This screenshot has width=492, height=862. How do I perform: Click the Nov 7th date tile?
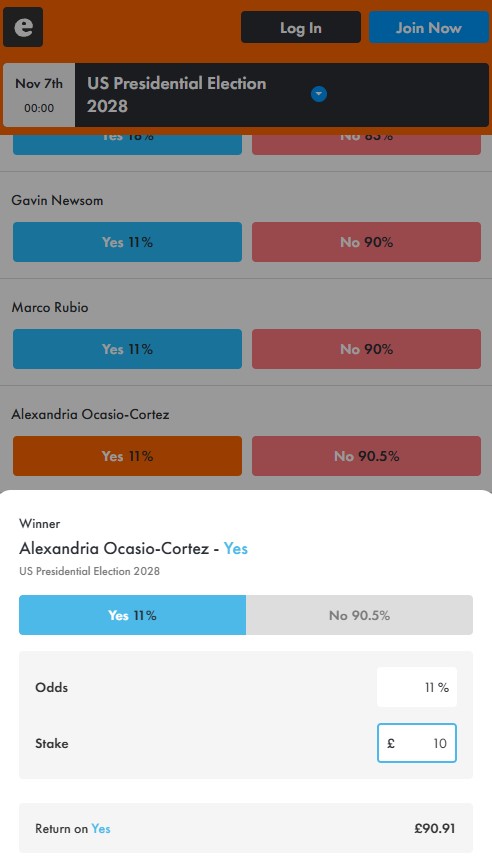(x=39, y=95)
